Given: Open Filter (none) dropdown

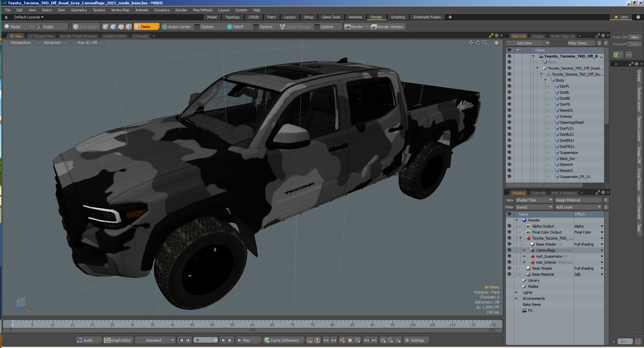Looking at the screenshot, I should point(534,207).
